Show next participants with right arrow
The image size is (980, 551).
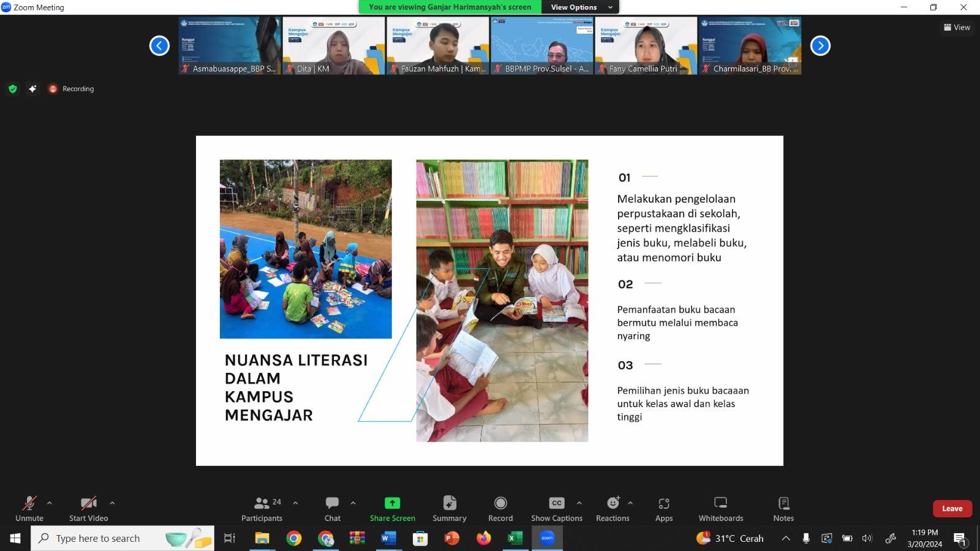click(820, 46)
